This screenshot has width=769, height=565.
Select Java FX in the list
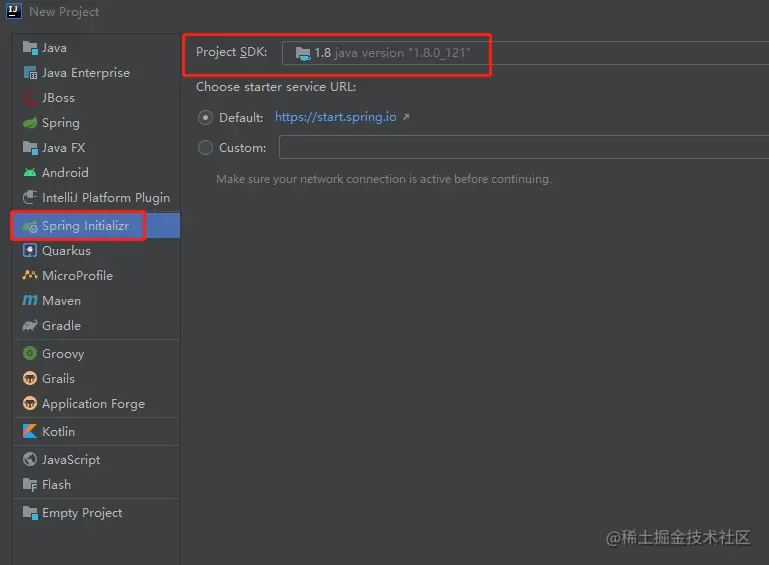point(96,148)
